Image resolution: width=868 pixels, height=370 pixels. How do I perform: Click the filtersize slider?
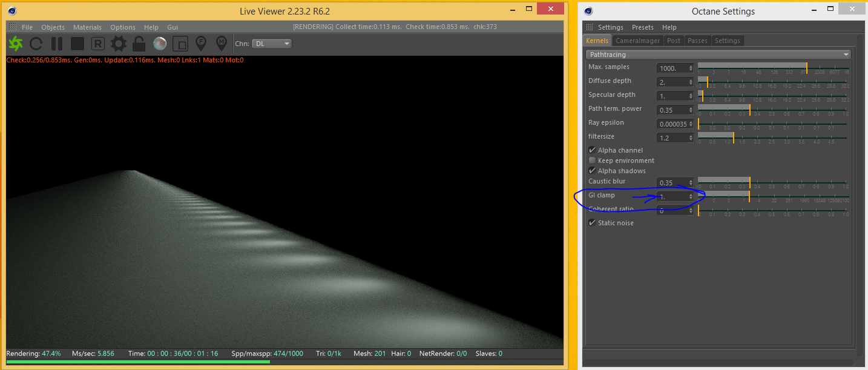[773, 137]
